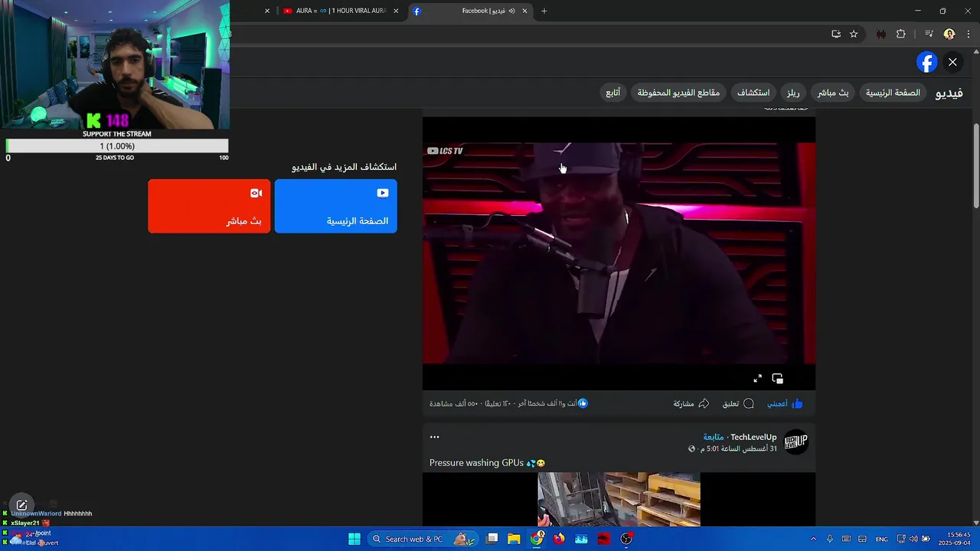Select the بث مباشر navigation pill
The height and width of the screenshot is (551, 980).
[832, 93]
